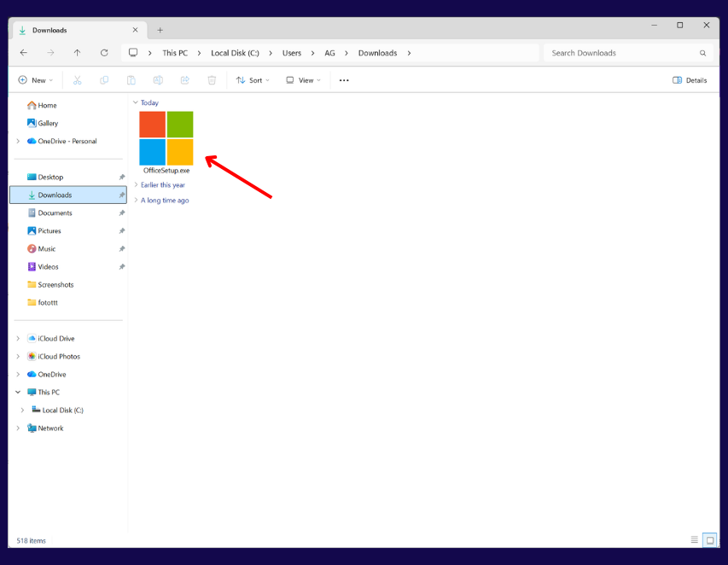Viewport: 728px width, 565px height.
Task: Click the Copy icon in toolbar
Action: (x=104, y=80)
